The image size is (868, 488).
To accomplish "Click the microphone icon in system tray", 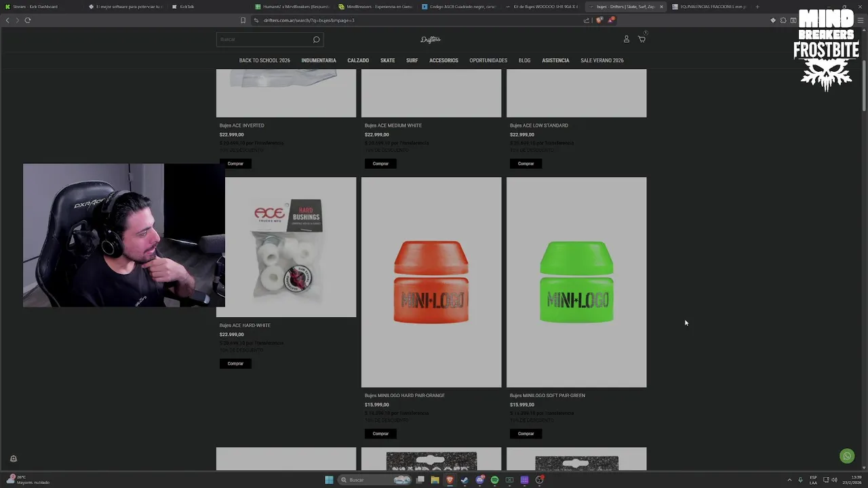I will coord(801,480).
